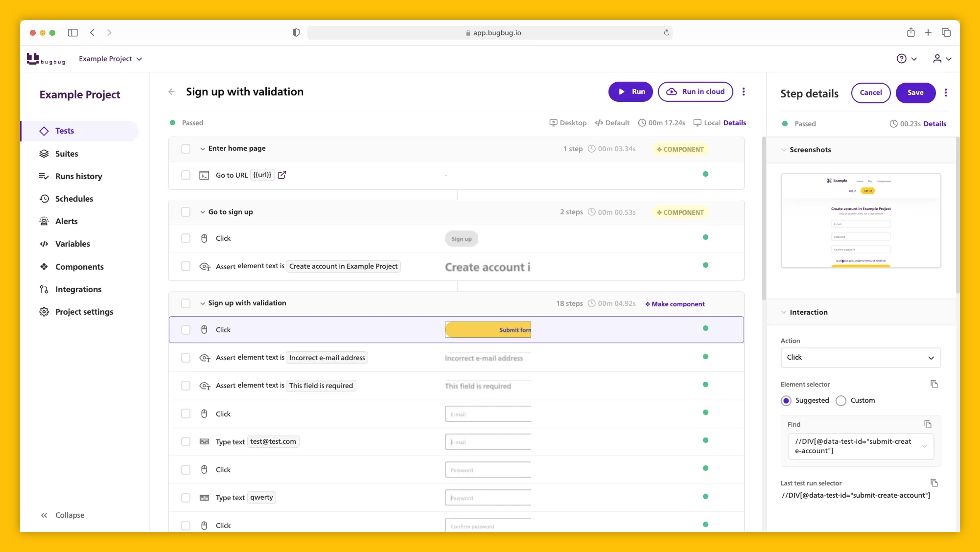Open Schedules from the sidebar
980x552 pixels.
click(x=74, y=199)
